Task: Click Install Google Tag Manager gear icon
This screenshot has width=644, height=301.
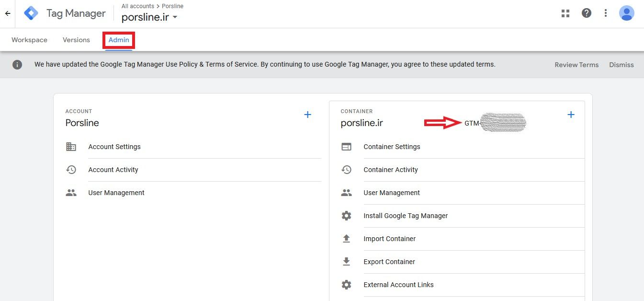Action: 346,216
